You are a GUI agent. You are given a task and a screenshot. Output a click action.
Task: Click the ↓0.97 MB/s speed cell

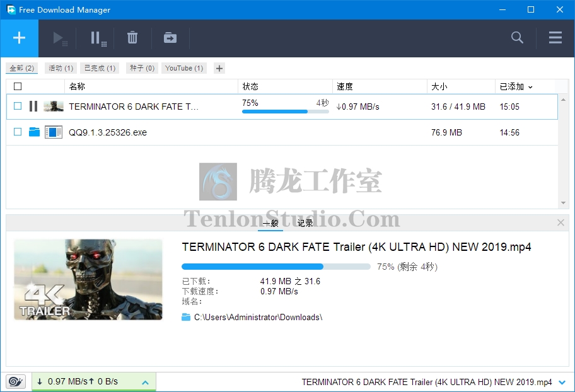point(357,107)
